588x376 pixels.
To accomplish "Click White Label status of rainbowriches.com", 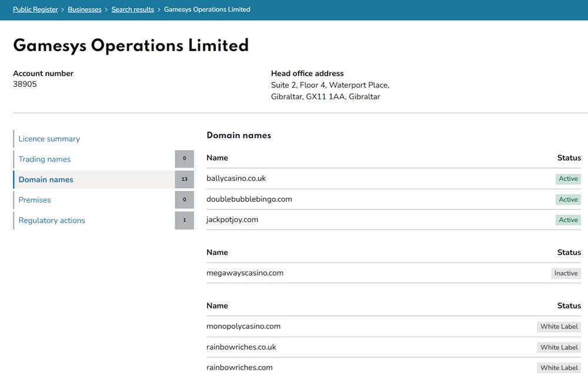I will (559, 368).
